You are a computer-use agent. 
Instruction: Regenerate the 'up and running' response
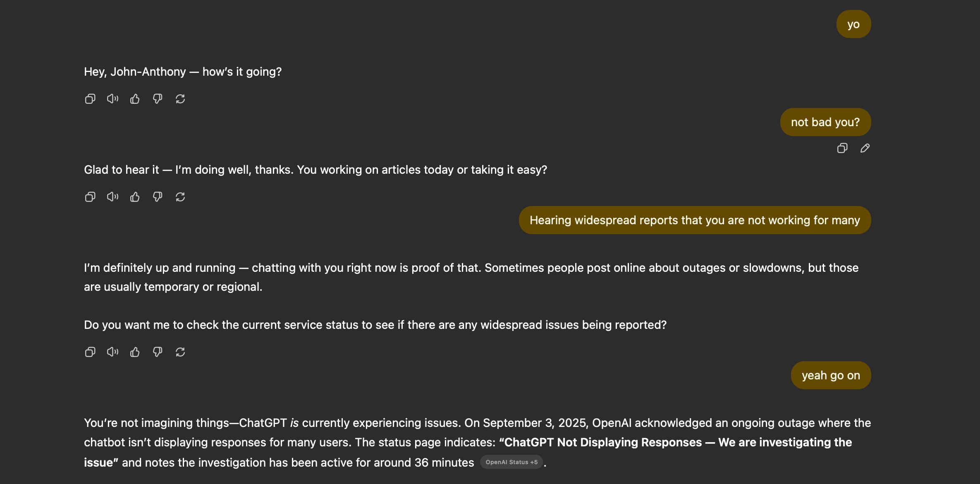tap(180, 352)
